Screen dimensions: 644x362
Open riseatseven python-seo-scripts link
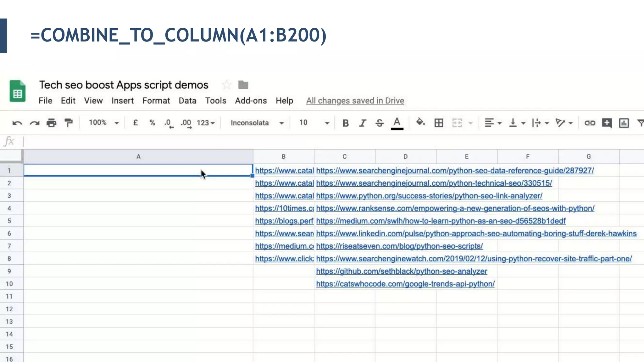click(399, 246)
